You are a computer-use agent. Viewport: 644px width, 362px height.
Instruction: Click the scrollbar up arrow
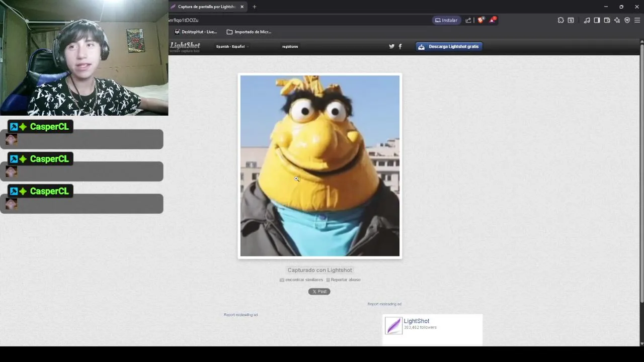(x=641, y=42)
